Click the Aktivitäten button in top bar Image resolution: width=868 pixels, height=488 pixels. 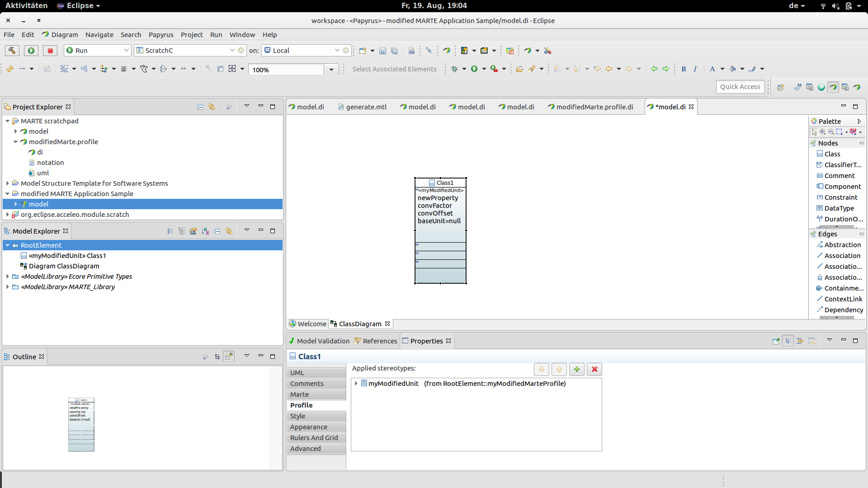tap(26, 5)
